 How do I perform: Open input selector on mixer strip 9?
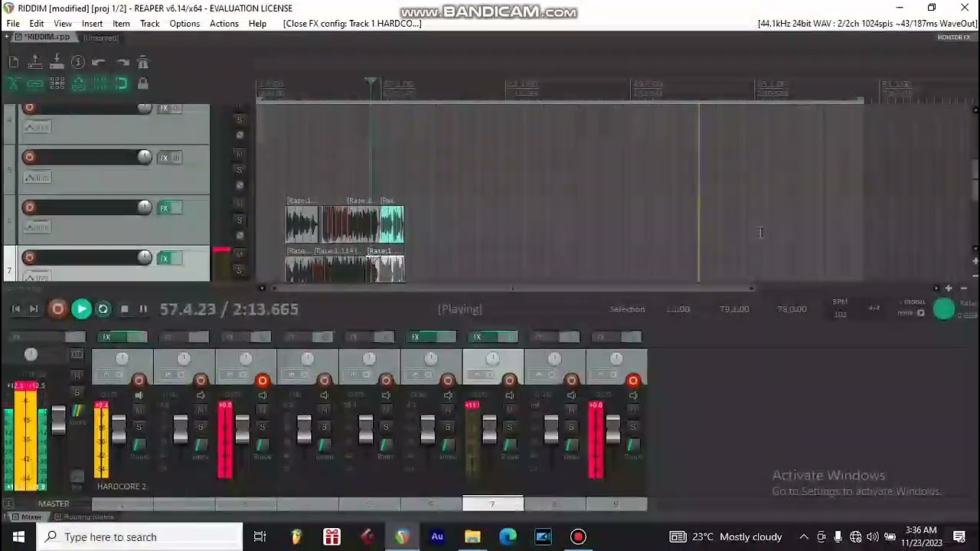(606, 375)
